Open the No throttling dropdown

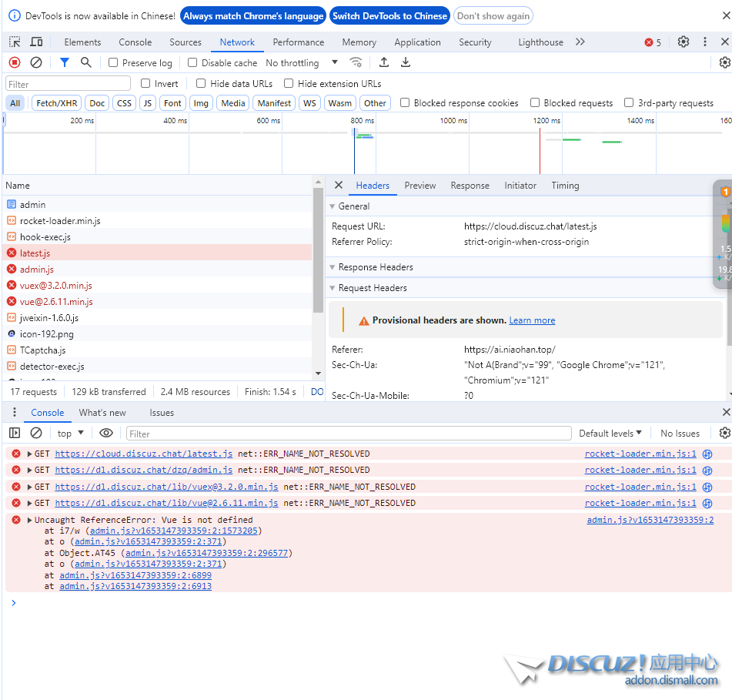(x=301, y=63)
